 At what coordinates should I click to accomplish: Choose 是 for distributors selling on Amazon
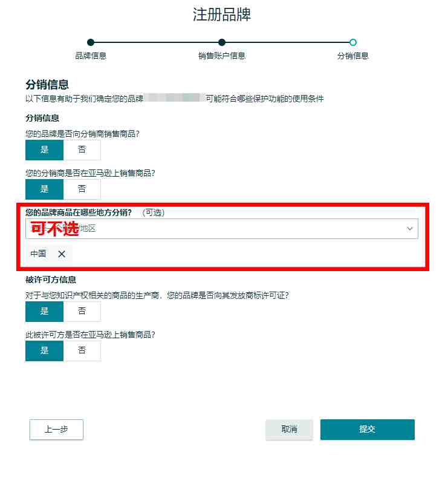pos(45,189)
